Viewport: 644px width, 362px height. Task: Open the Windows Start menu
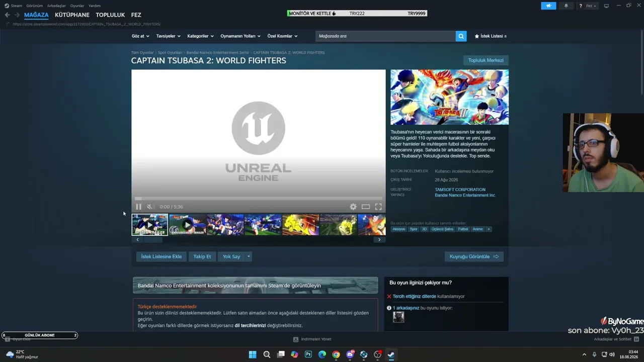[253, 354]
